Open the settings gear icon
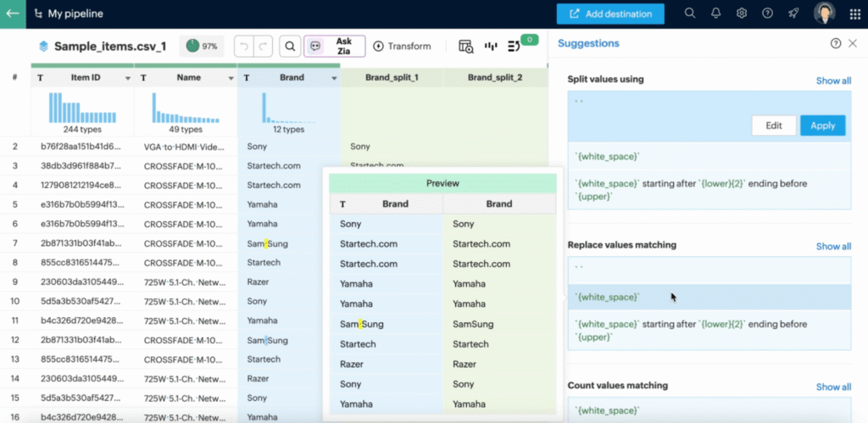Viewport: 868px width, 423px height. tap(742, 14)
